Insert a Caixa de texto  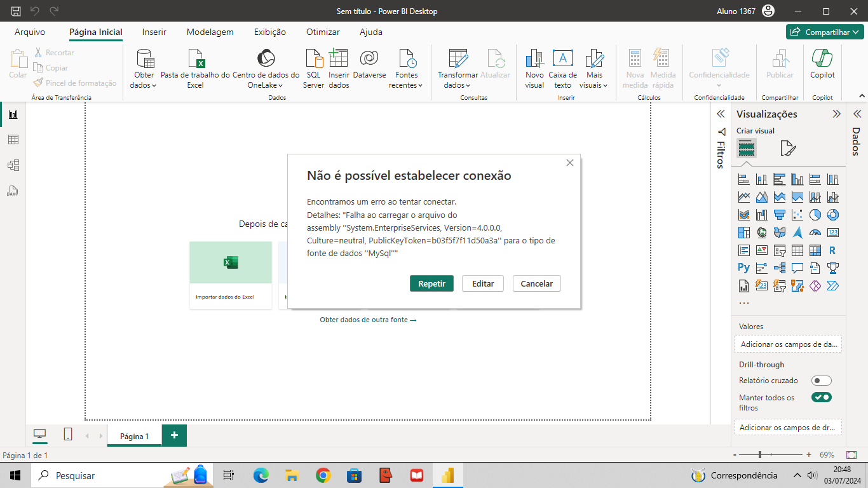coord(562,69)
